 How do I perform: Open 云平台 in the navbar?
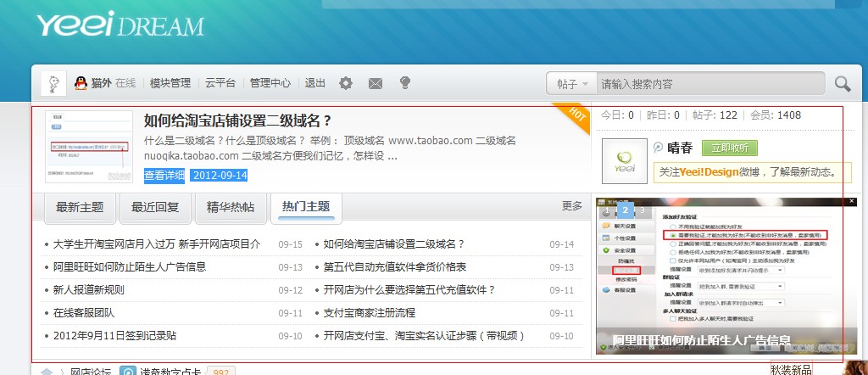coord(220,83)
